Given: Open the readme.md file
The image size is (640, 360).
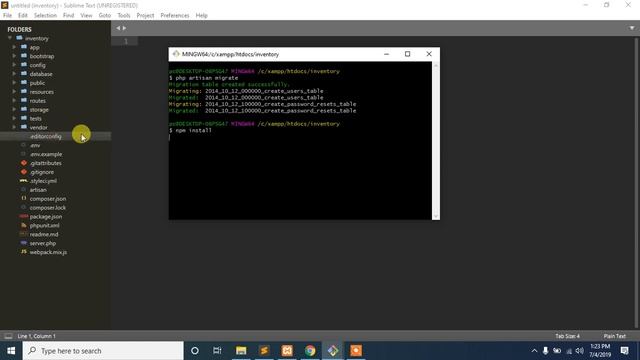Looking at the screenshot, I should (x=44, y=234).
